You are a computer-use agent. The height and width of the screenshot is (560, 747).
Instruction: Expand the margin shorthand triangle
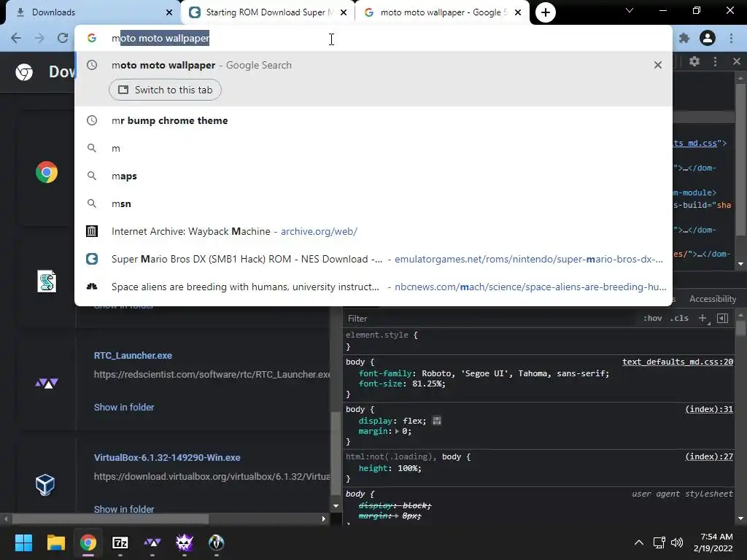(x=397, y=432)
